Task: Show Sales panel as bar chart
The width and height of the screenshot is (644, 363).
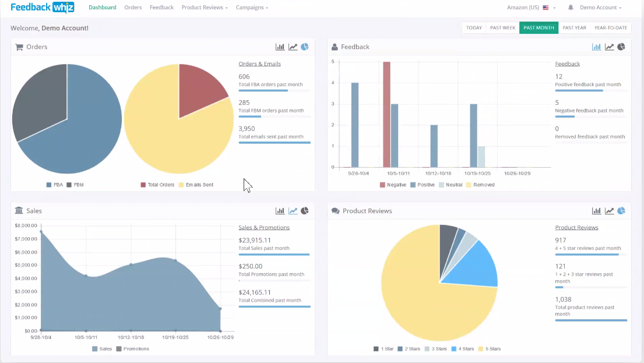Action: pyautogui.click(x=280, y=211)
